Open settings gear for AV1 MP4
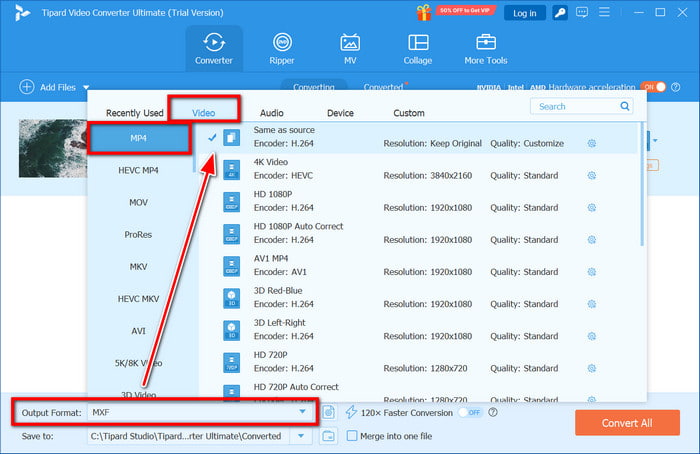The width and height of the screenshot is (700, 454). click(592, 272)
